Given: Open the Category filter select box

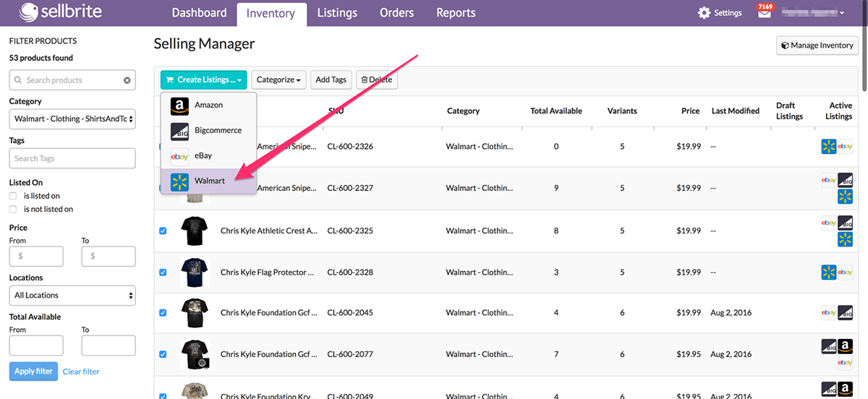Looking at the screenshot, I should pos(72,119).
